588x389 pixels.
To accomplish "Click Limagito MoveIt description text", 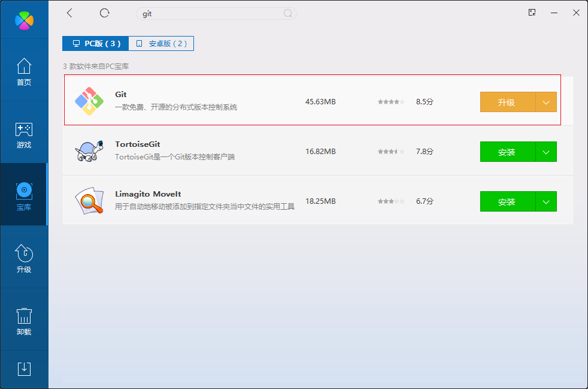I will 205,207.
